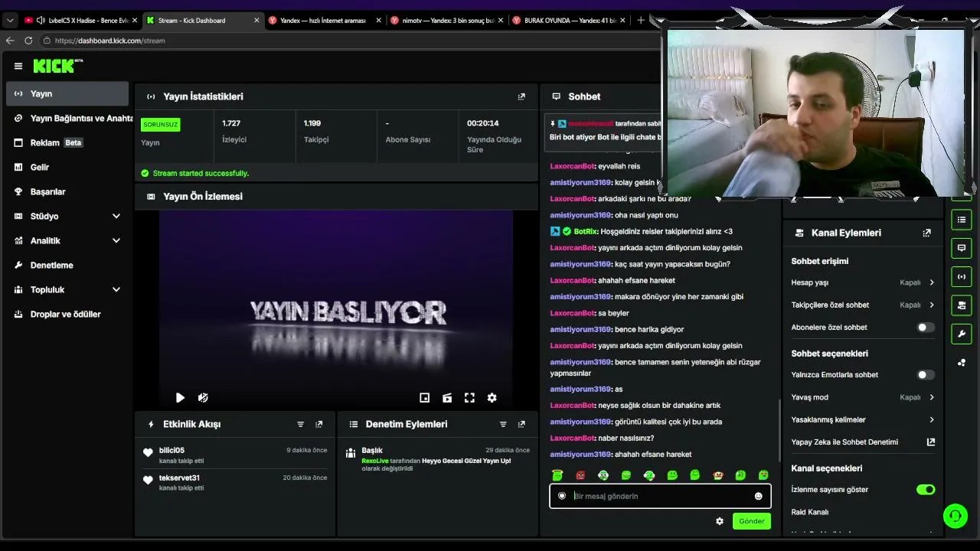
Task: Open Yasaklanmış kelimeler list
Action: click(x=863, y=419)
